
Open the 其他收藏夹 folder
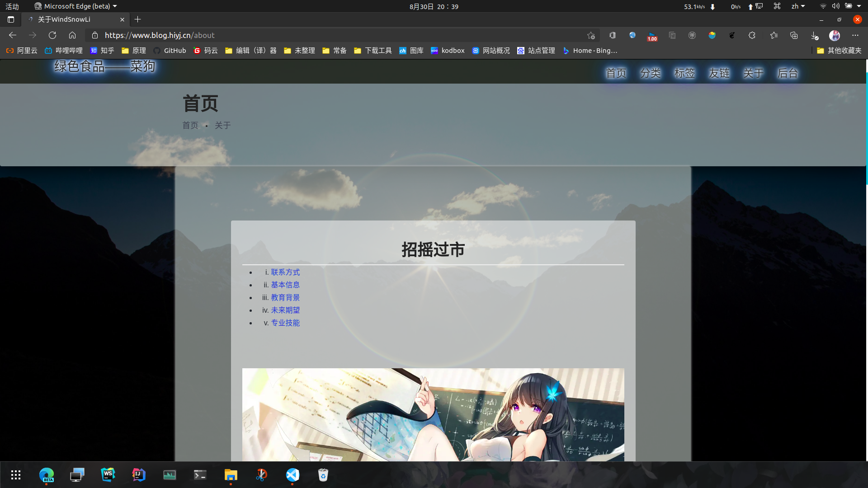pos(839,51)
